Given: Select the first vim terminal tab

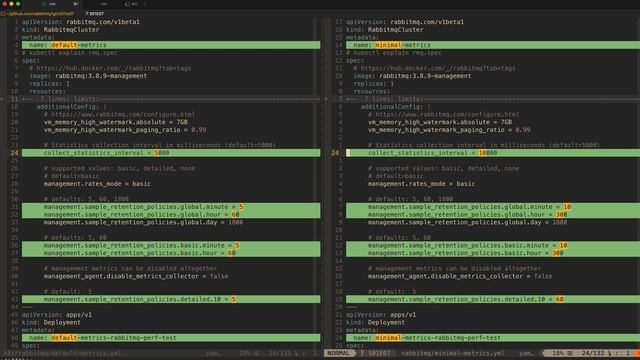Looking at the screenshot, I should 52,4.
